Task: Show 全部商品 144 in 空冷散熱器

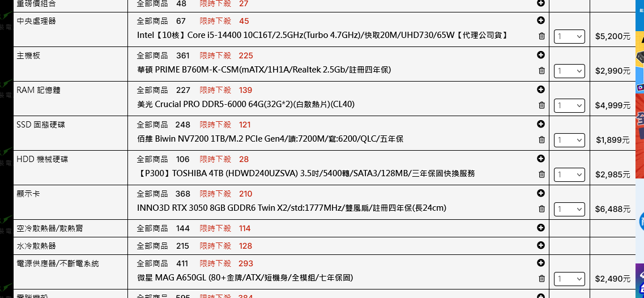Action: click(x=163, y=228)
